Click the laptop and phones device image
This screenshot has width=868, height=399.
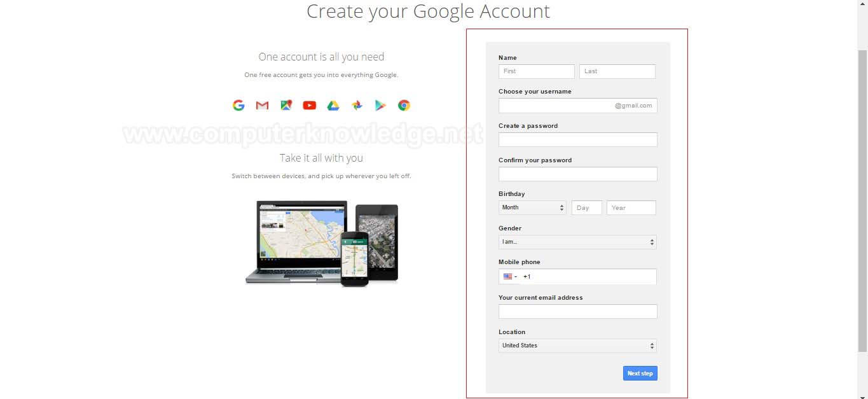click(322, 242)
